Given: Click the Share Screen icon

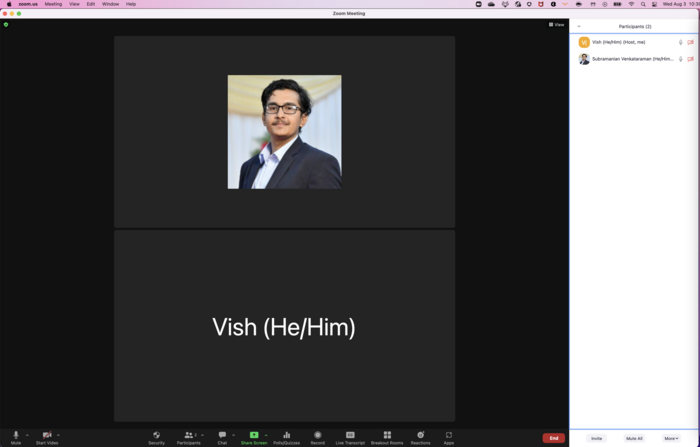Looking at the screenshot, I should pos(254,435).
